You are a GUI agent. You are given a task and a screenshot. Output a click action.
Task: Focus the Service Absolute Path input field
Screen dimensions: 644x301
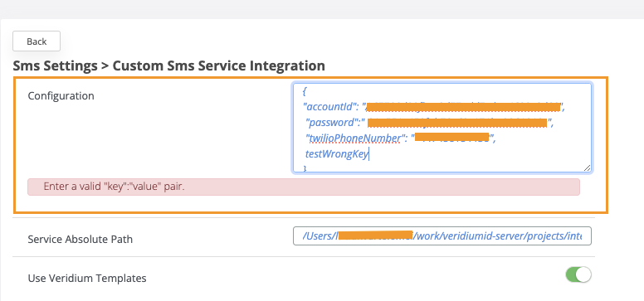pos(442,236)
